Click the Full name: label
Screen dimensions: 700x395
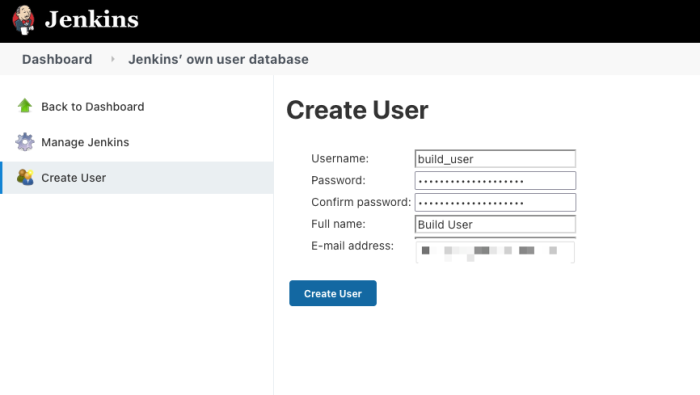[338, 224]
